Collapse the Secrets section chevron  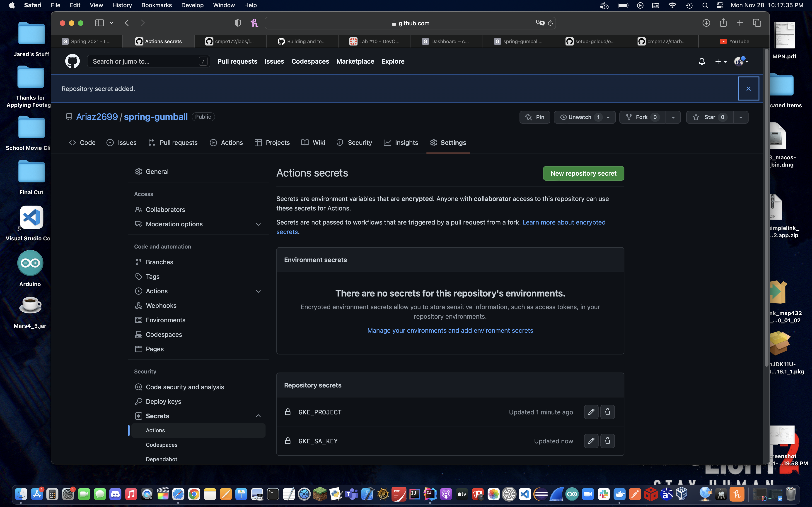click(258, 416)
